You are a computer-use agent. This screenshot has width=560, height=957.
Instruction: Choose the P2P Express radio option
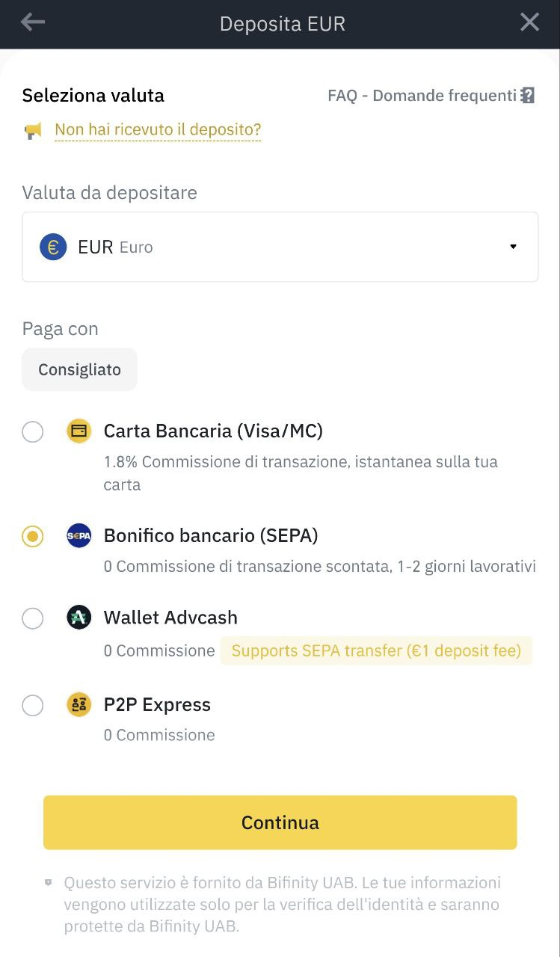tap(33, 706)
